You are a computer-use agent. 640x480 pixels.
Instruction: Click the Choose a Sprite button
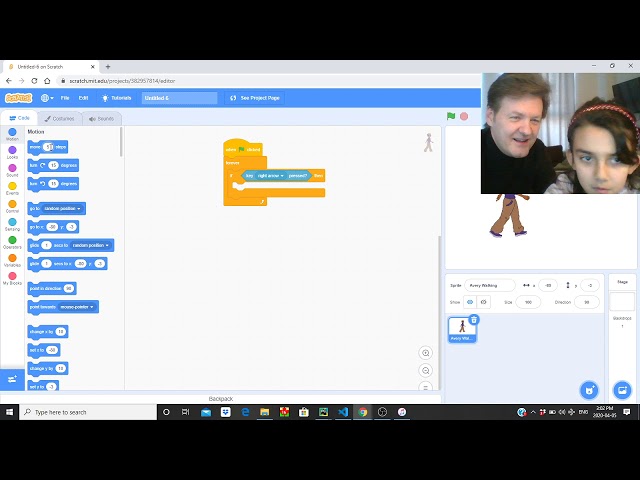[589, 390]
